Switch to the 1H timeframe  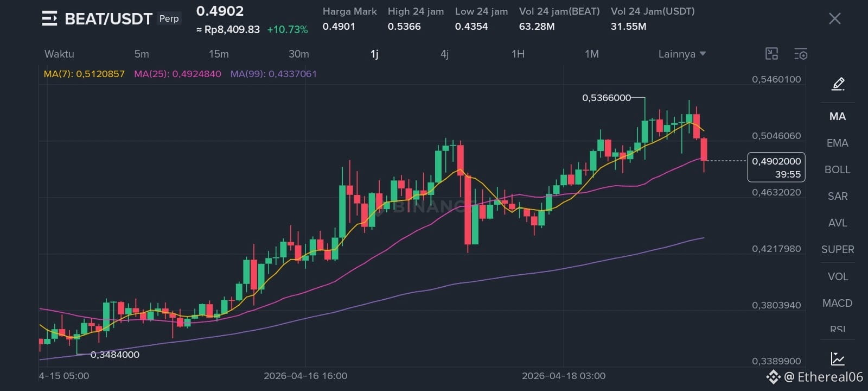(518, 54)
